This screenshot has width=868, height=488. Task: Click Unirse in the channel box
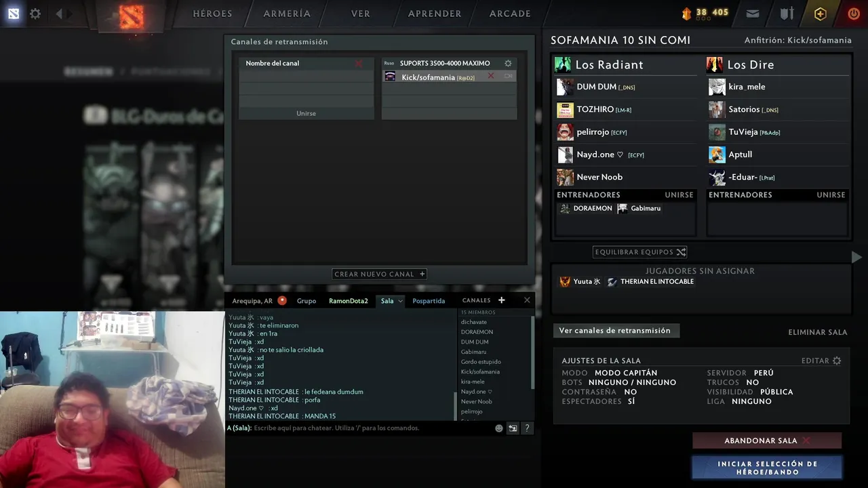click(306, 113)
